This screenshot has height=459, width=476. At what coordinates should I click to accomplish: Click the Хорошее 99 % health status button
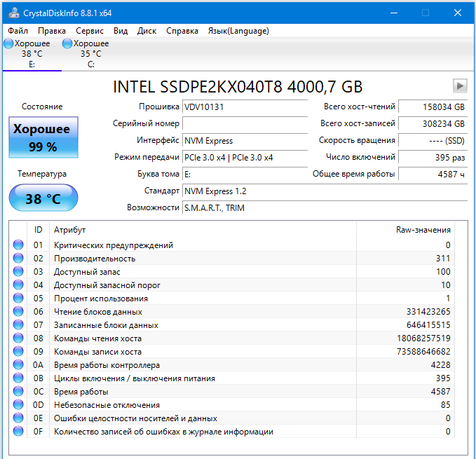(43, 137)
